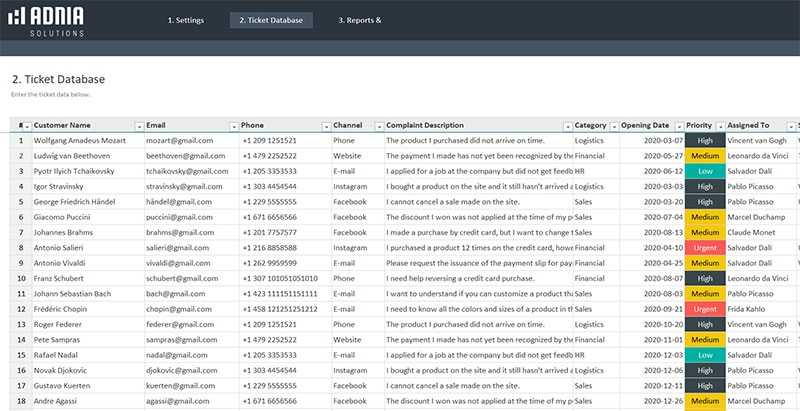Go to the 3. Reports tab
The height and width of the screenshot is (411, 800).
tap(359, 20)
